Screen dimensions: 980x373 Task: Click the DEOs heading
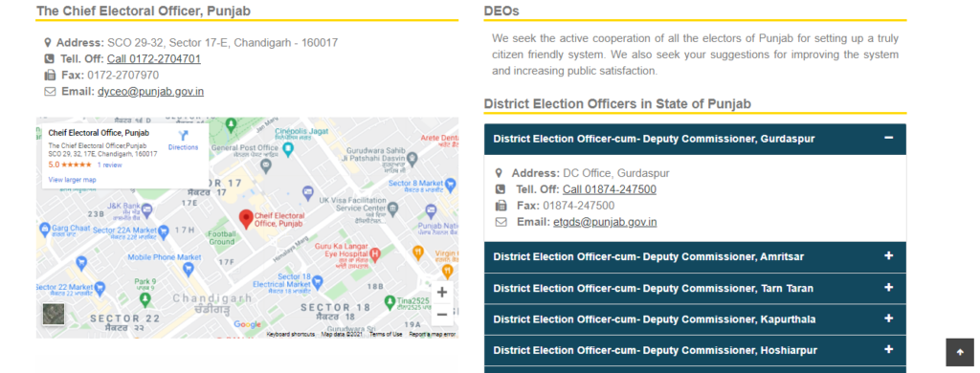tap(501, 11)
